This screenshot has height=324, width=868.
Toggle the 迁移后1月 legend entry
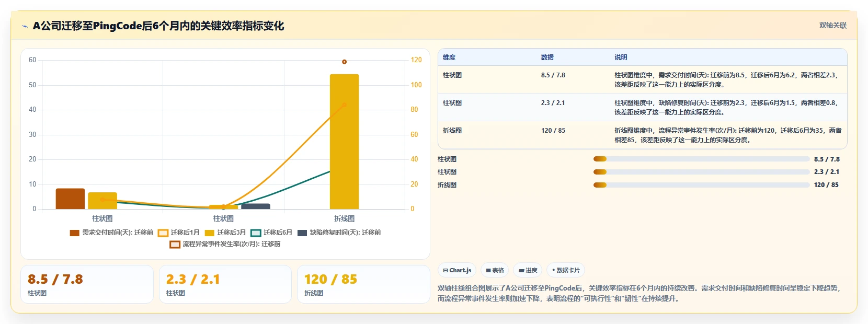(x=179, y=233)
